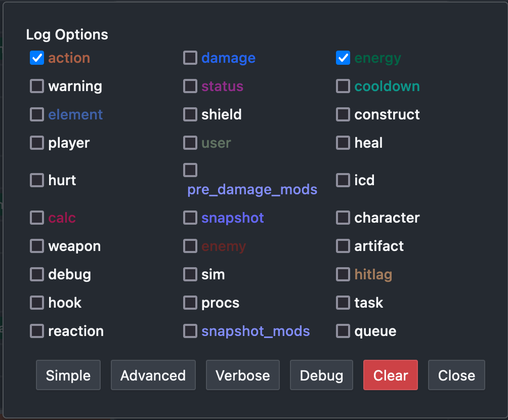This screenshot has height=420, width=508.
Task: Enable the snapshot_mods log option
Action: coord(190,331)
